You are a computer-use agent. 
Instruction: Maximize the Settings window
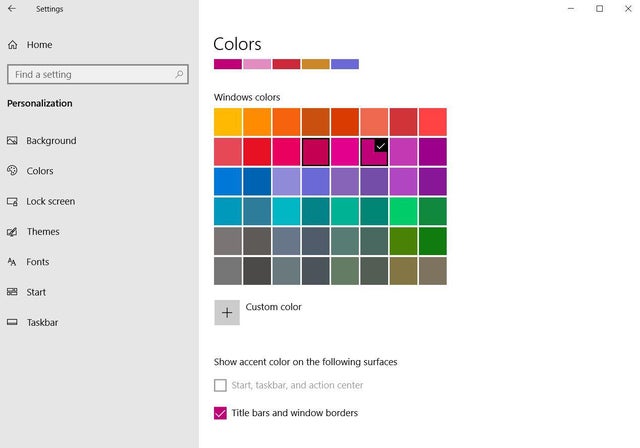coord(599,9)
